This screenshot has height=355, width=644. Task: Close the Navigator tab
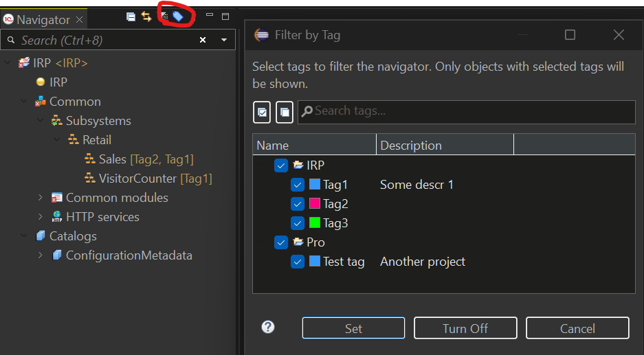pos(79,19)
